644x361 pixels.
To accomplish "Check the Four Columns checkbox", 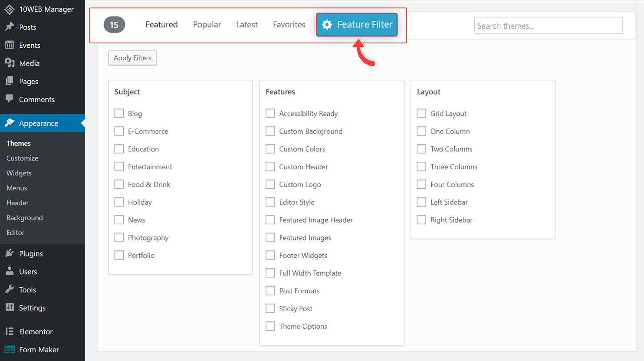I will pyautogui.click(x=421, y=184).
